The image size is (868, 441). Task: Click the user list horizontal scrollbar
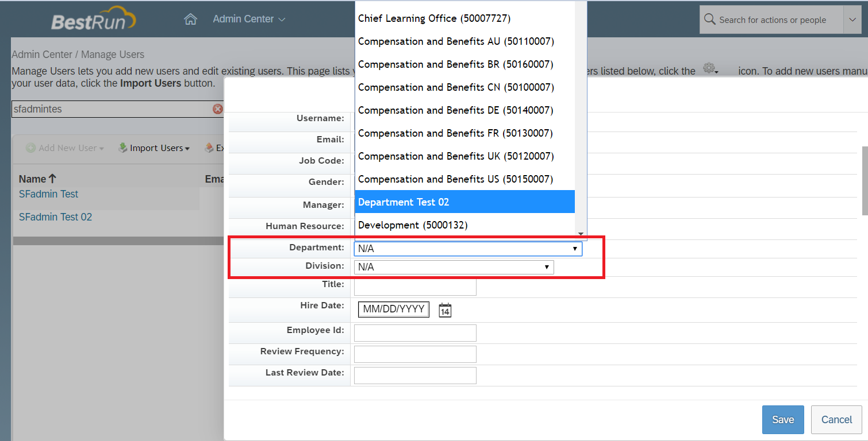pos(118,241)
